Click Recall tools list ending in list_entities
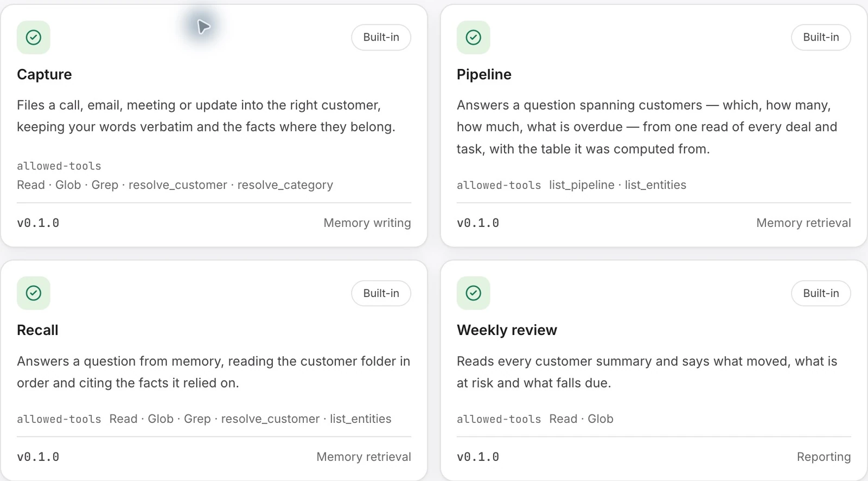The height and width of the screenshot is (481, 868). [250, 419]
